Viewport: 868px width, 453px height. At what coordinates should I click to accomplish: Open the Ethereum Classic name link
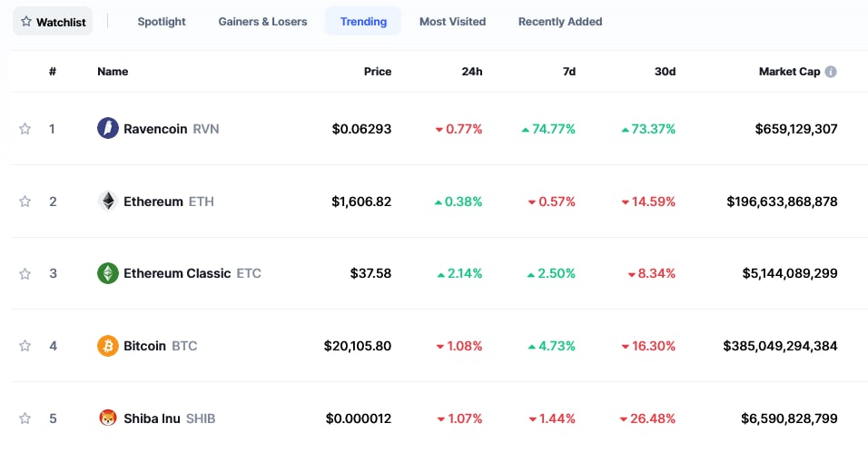click(x=177, y=273)
